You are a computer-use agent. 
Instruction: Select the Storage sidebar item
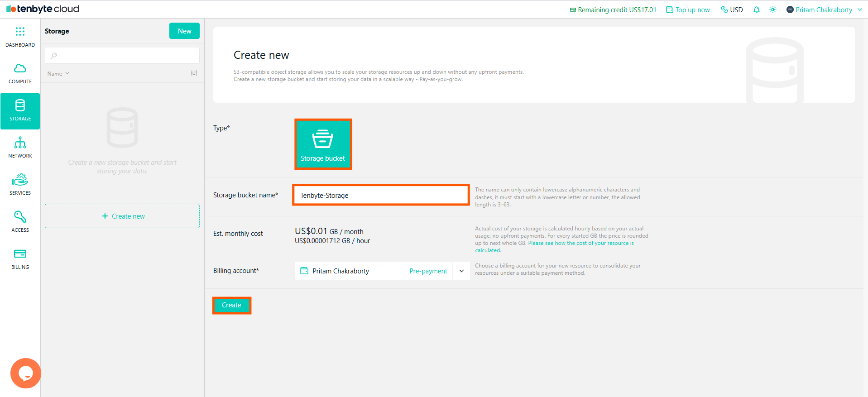pyautogui.click(x=20, y=111)
